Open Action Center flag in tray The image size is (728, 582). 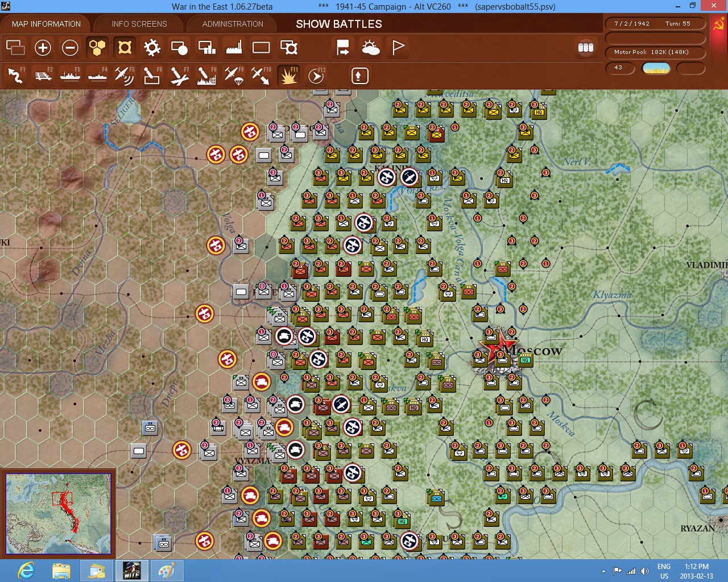click(617, 571)
